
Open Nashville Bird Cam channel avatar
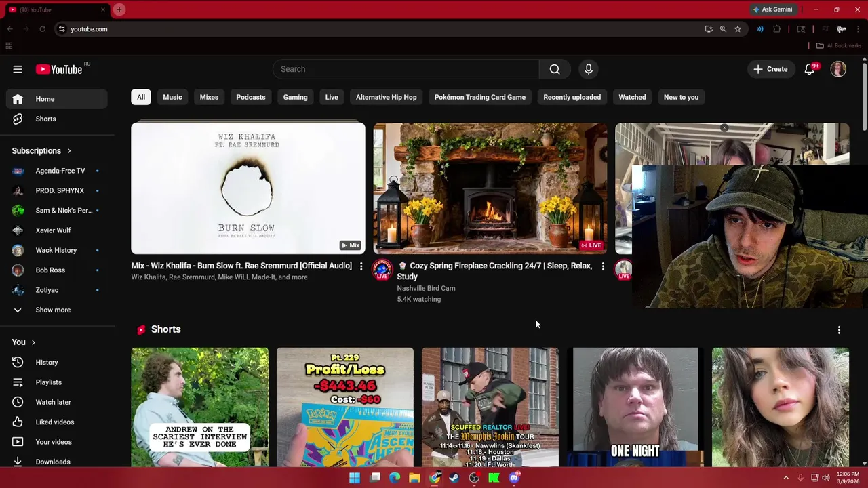point(382,269)
